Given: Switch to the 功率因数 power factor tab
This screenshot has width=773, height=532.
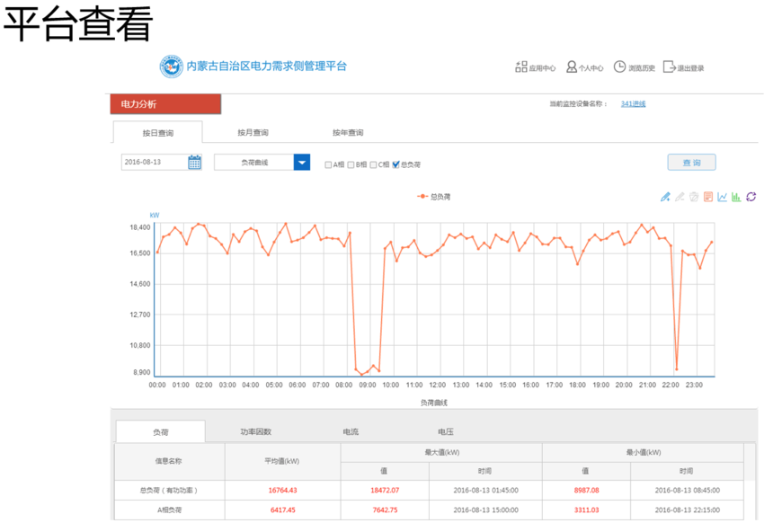Looking at the screenshot, I should (x=256, y=431).
